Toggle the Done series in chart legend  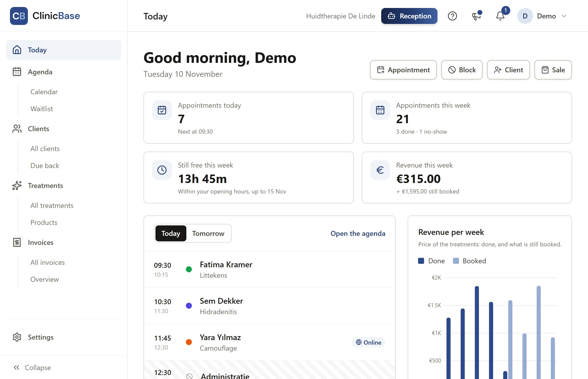432,261
